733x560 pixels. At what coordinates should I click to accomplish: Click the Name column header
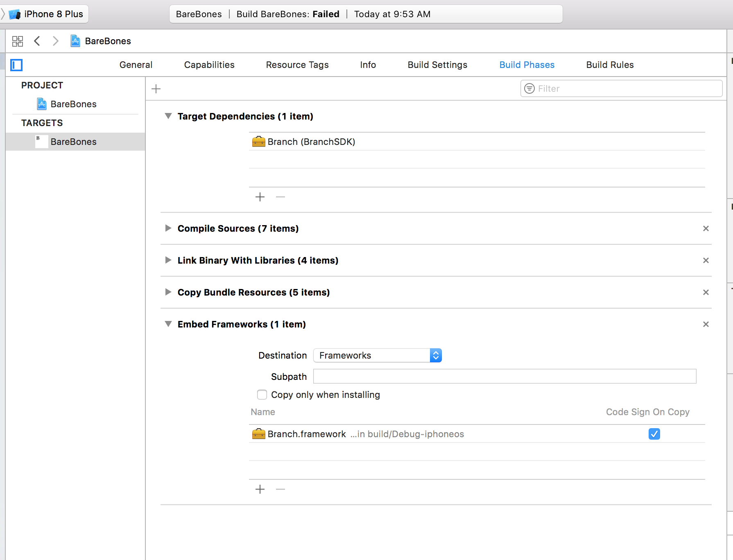[263, 412]
